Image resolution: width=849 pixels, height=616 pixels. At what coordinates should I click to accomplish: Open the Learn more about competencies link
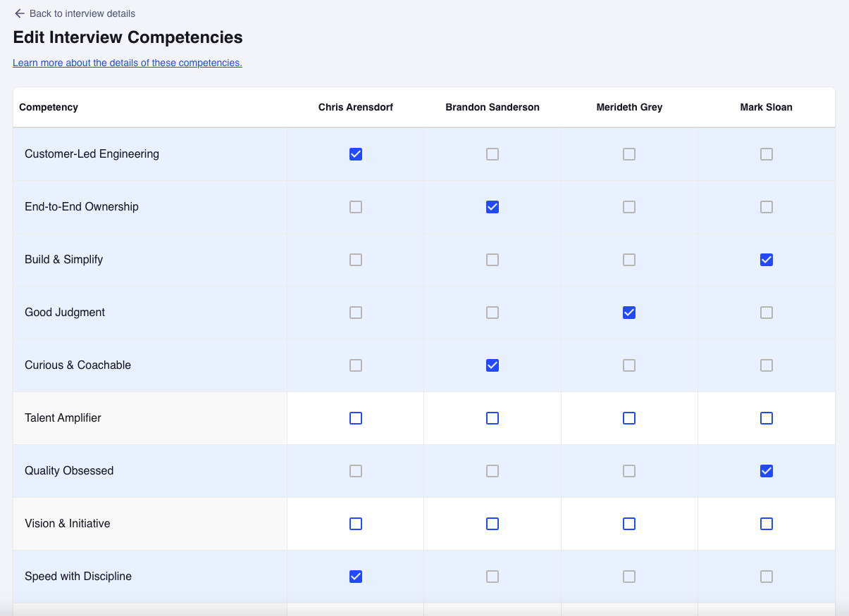coord(127,63)
